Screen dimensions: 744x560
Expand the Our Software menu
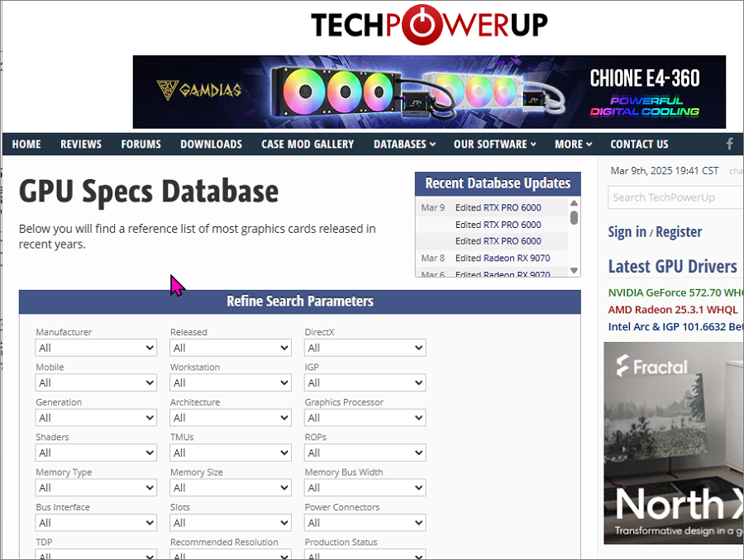(495, 145)
